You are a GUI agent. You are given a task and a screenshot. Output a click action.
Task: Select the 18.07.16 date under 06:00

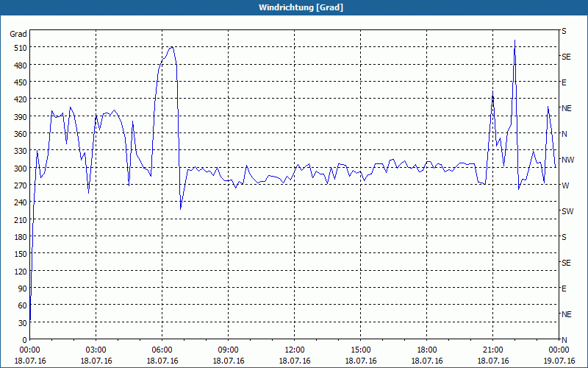[x=162, y=361]
